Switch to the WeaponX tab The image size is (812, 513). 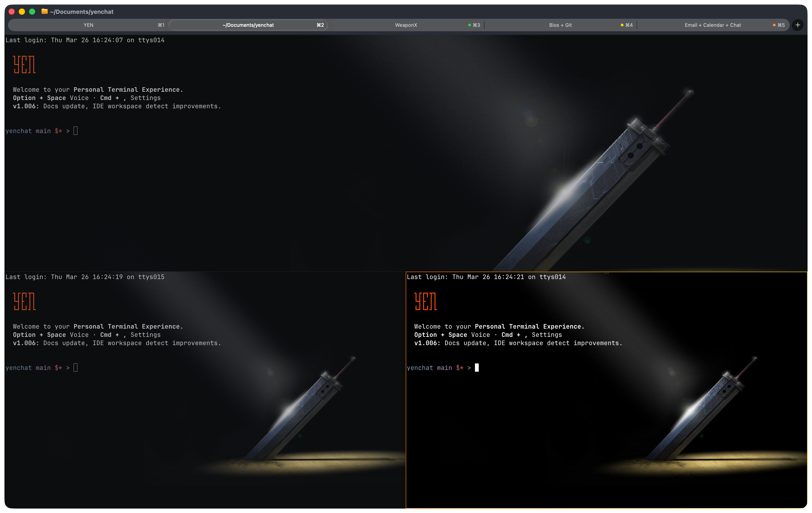(x=406, y=25)
